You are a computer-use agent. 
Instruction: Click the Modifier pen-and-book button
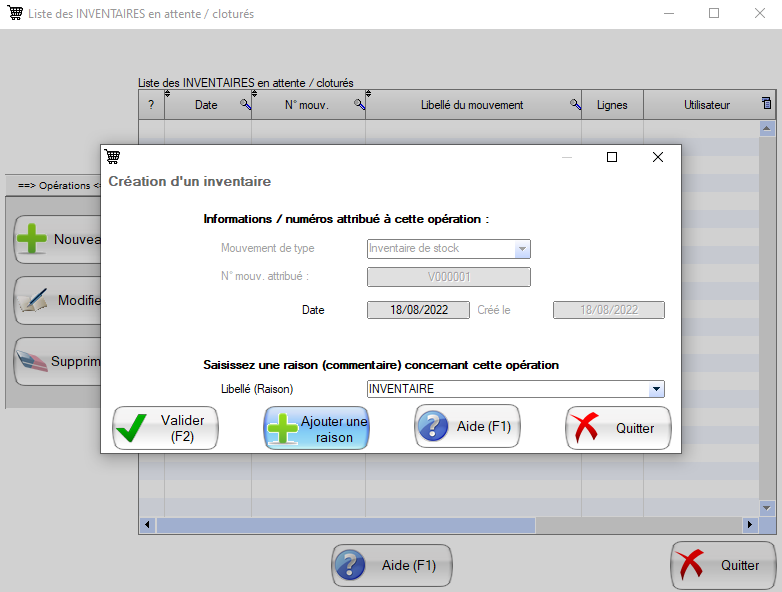pos(58,300)
